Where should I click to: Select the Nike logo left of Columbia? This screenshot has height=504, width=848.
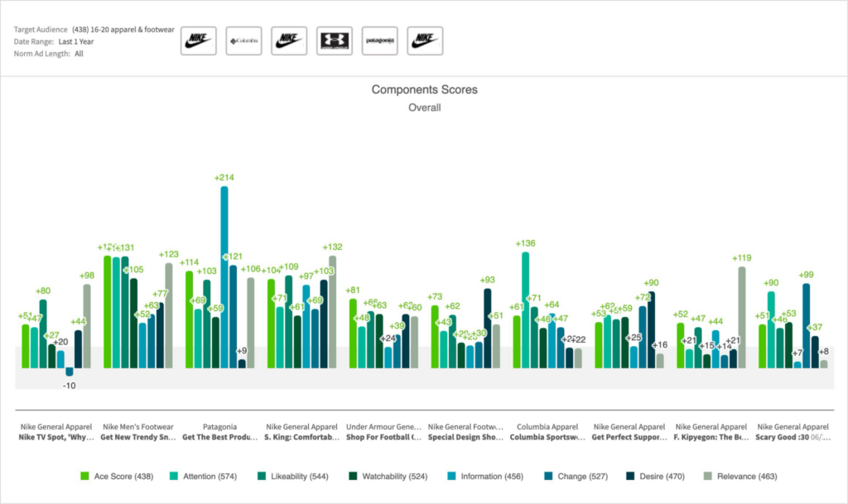coord(199,41)
